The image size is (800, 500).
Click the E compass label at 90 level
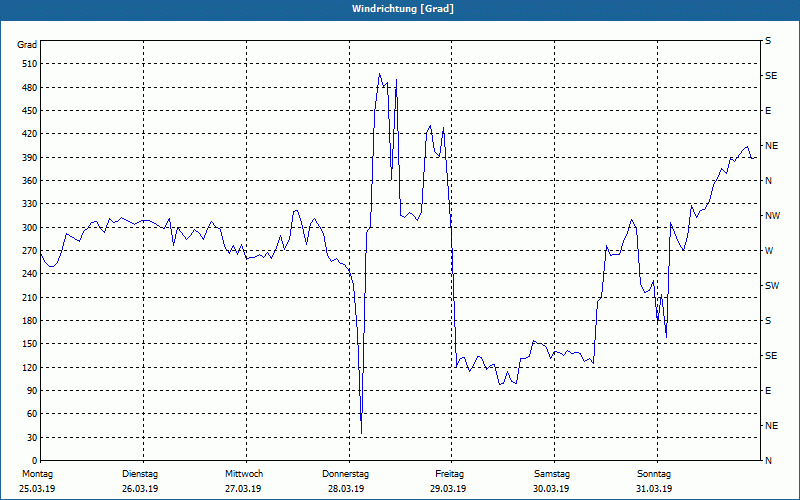[768, 391]
